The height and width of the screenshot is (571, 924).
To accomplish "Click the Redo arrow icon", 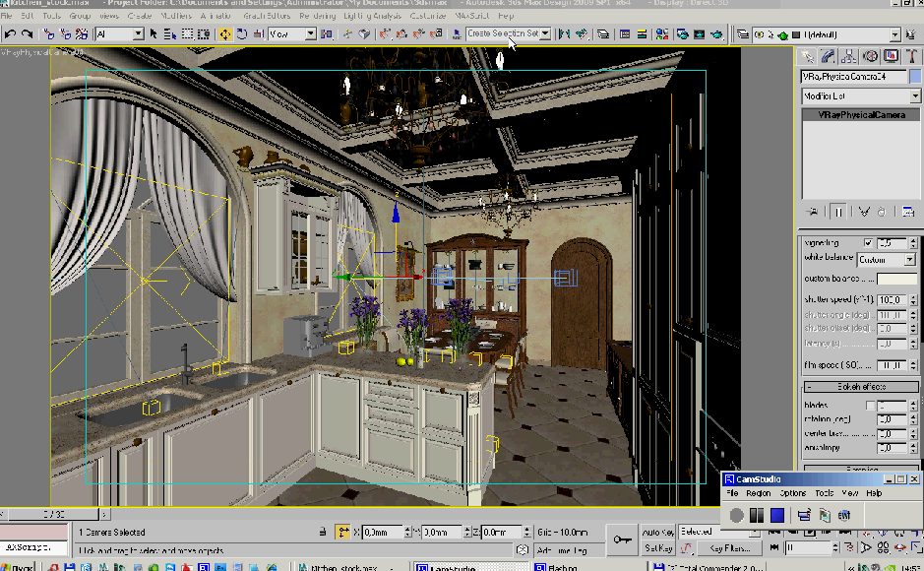I will click(27, 34).
